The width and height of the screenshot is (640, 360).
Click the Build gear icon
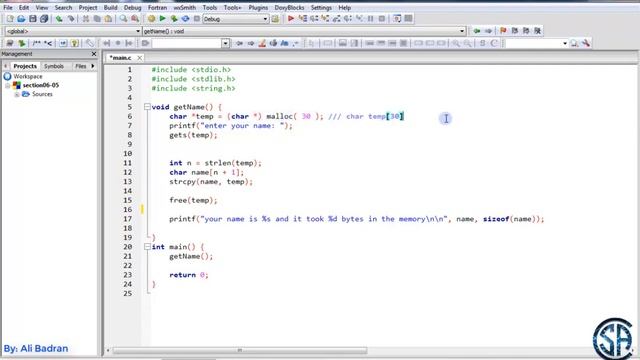(151, 19)
